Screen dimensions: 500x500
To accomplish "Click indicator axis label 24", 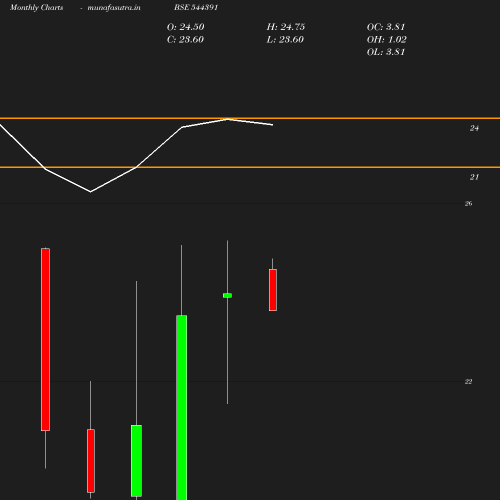I will [x=474, y=128].
